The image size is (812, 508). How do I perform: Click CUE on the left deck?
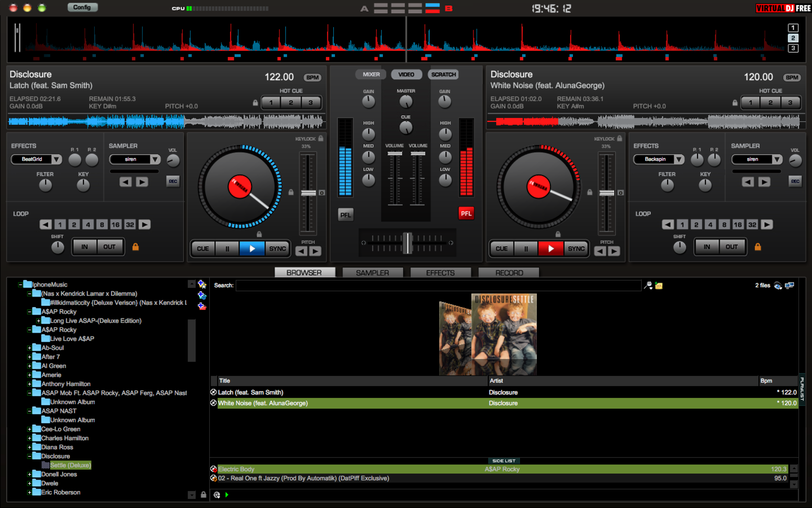(x=203, y=249)
